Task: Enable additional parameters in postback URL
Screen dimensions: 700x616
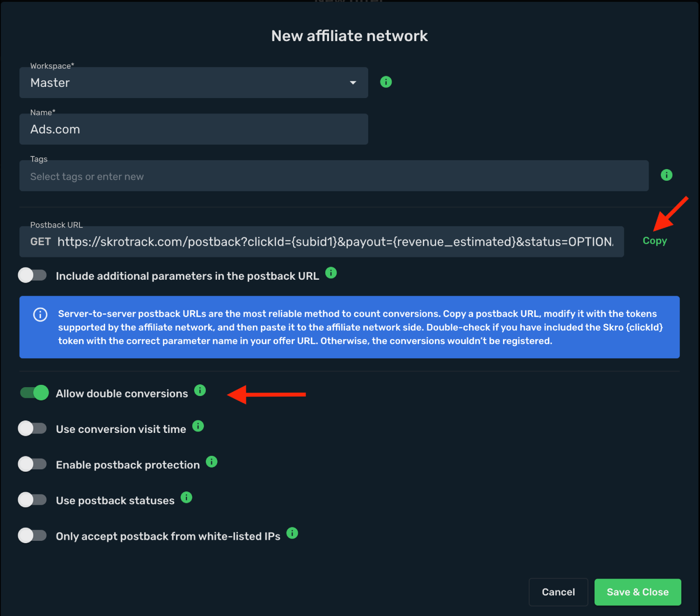Action: (x=32, y=276)
